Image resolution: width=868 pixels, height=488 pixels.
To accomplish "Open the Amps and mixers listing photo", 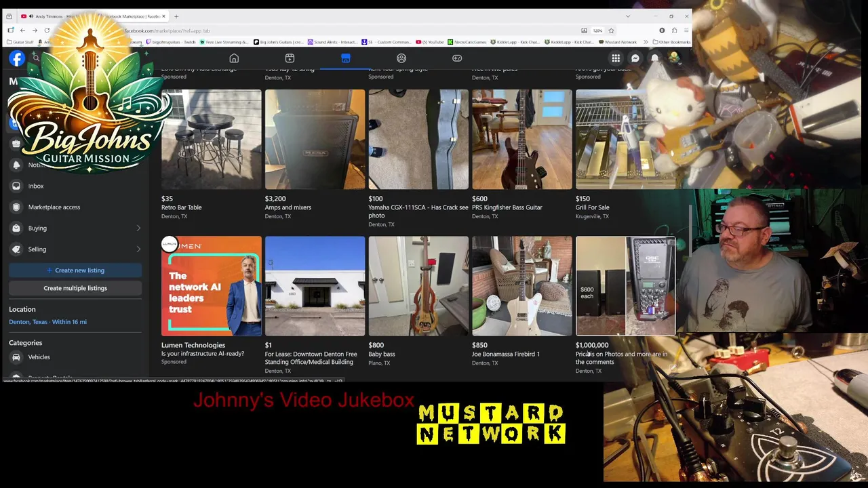I will tap(315, 140).
